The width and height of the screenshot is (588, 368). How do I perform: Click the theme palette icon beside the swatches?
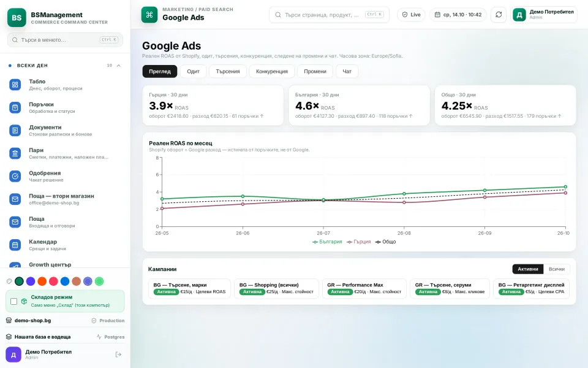pos(9,282)
